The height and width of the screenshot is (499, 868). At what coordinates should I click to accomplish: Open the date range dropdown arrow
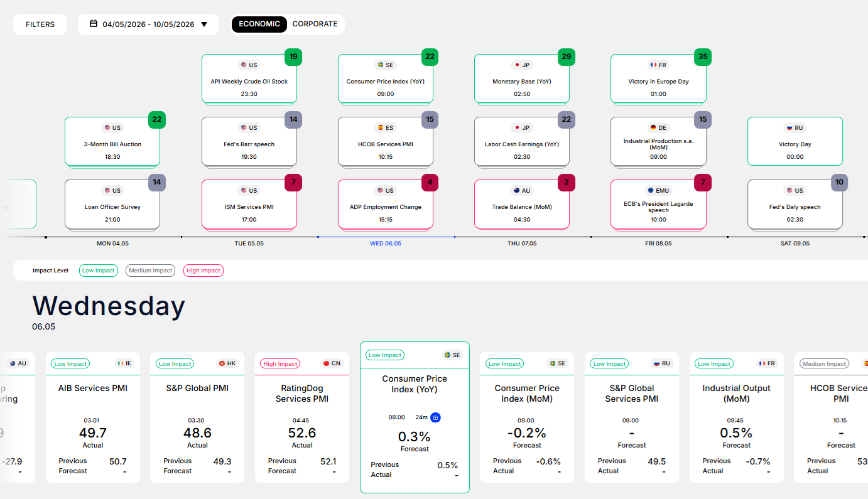pos(204,24)
